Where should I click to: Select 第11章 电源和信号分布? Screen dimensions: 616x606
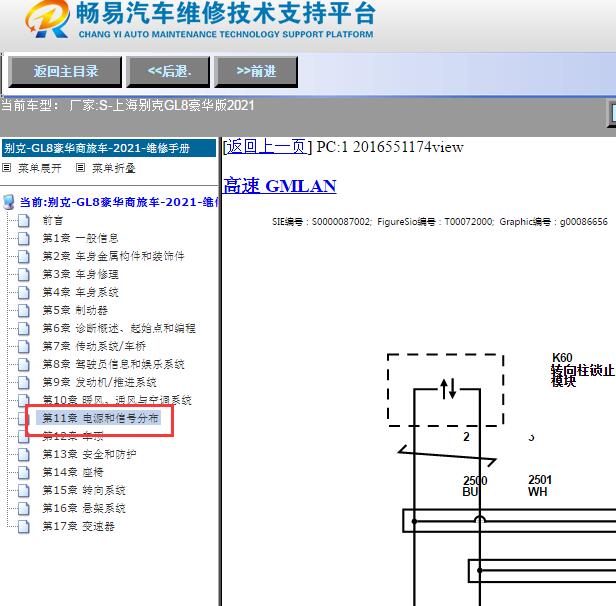100,418
